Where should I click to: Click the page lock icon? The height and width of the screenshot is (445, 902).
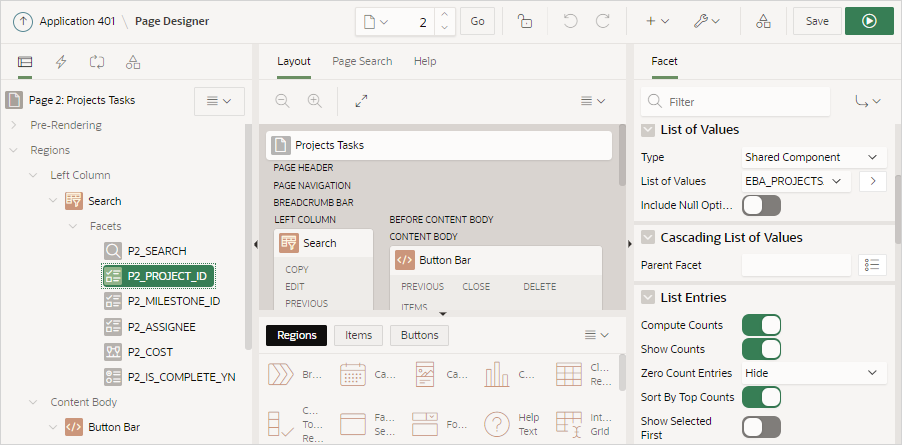point(524,22)
